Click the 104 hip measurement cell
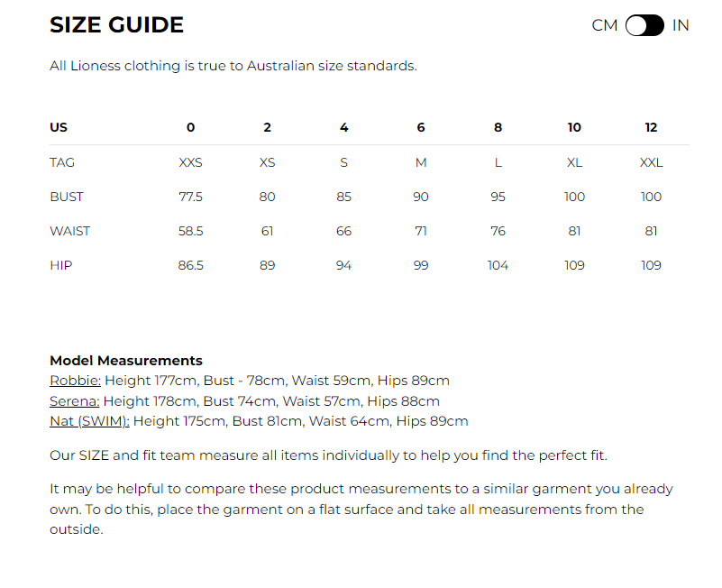This screenshot has height=588, width=722. [x=498, y=265]
